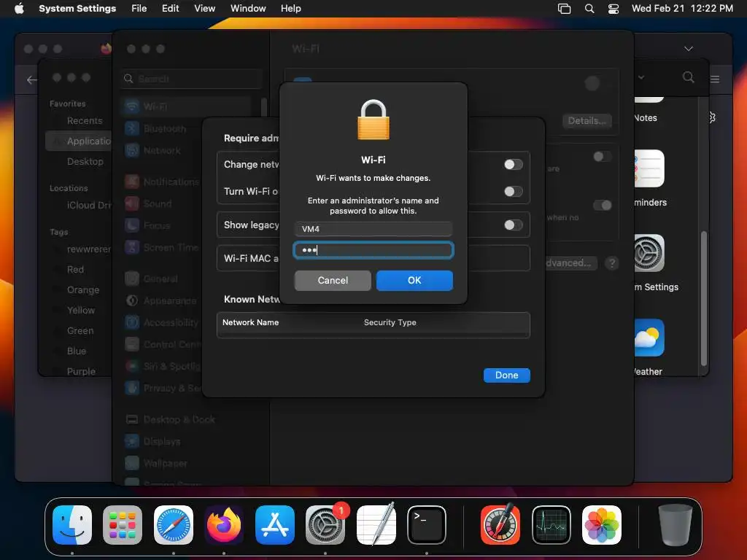The height and width of the screenshot is (560, 747).
Task: Click the help question mark button
Action: click(612, 262)
